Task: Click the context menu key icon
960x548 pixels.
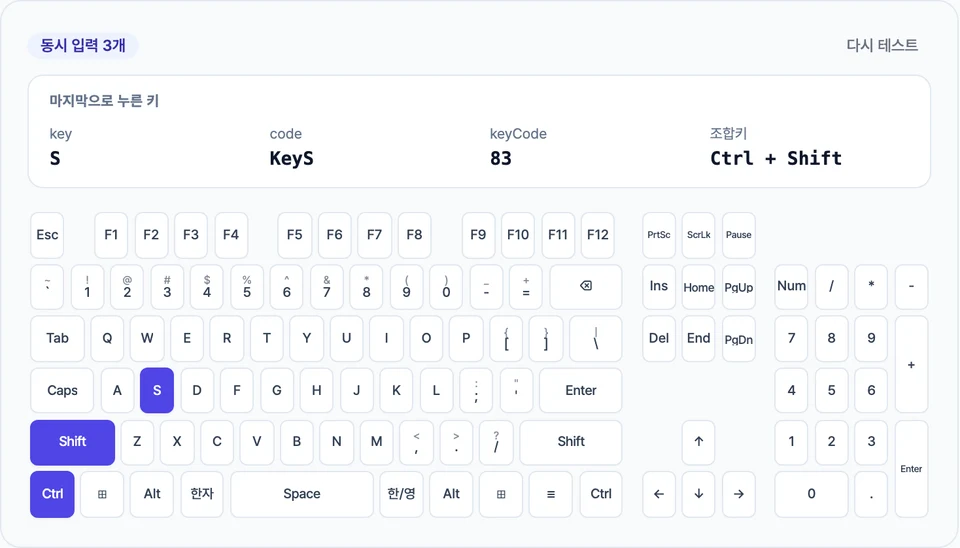Action: (x=551, y=494)
